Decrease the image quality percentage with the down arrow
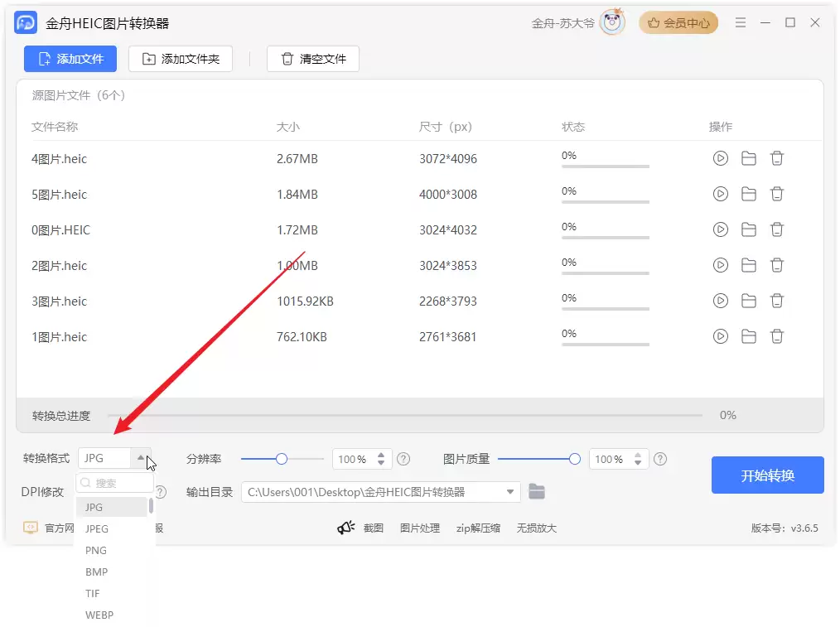 pos(638,463)
